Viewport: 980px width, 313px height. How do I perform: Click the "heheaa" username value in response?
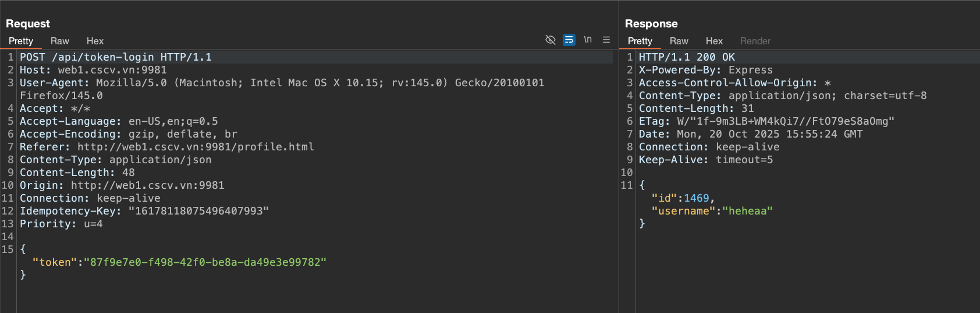747,211
